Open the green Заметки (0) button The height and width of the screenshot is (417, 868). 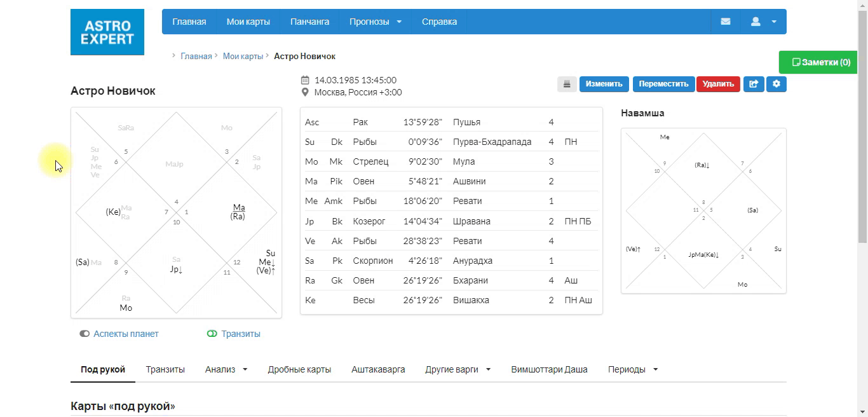(x=820, y=62)
